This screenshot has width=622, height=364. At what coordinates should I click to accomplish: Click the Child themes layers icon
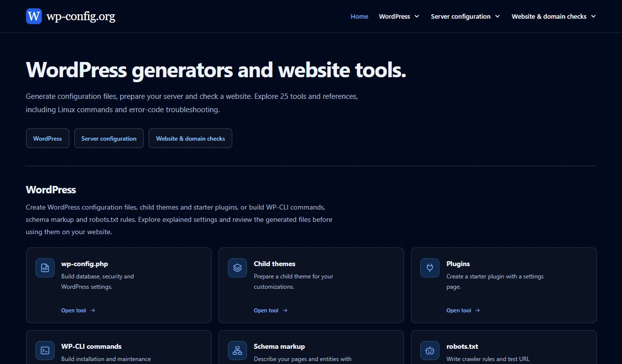pos(237,268)
